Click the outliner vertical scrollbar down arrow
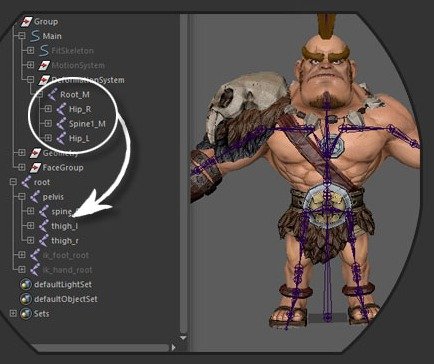 click(183, 338)
